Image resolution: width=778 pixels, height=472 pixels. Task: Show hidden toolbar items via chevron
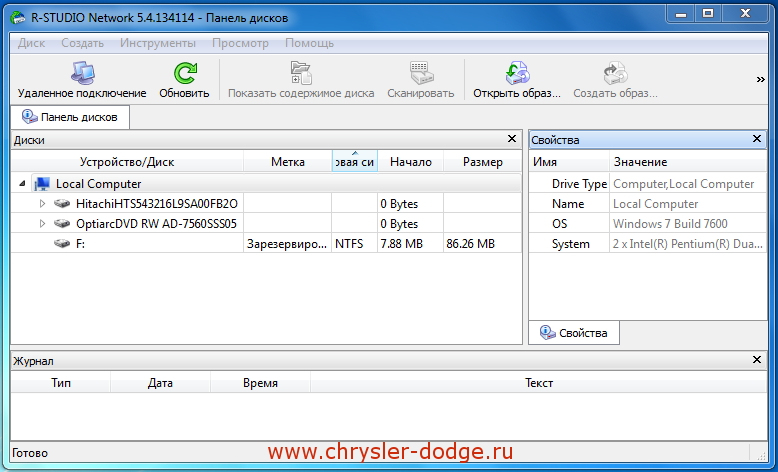pos(760,79)
